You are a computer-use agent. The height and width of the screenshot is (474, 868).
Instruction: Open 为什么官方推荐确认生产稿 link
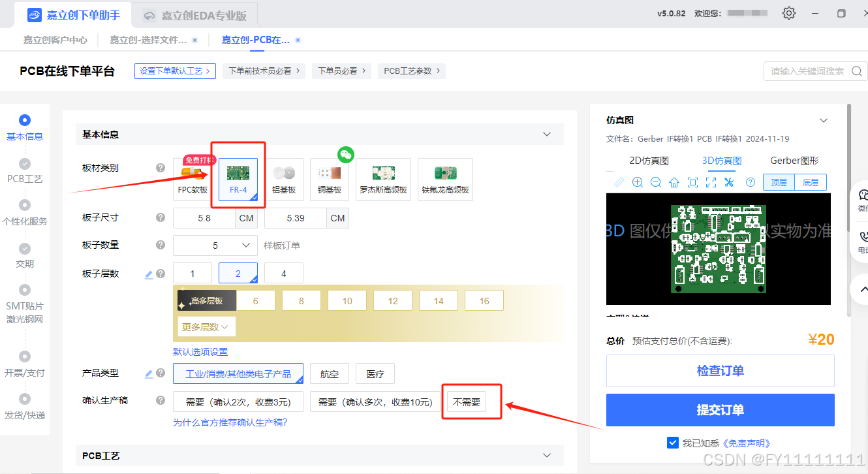pos(230,422)
